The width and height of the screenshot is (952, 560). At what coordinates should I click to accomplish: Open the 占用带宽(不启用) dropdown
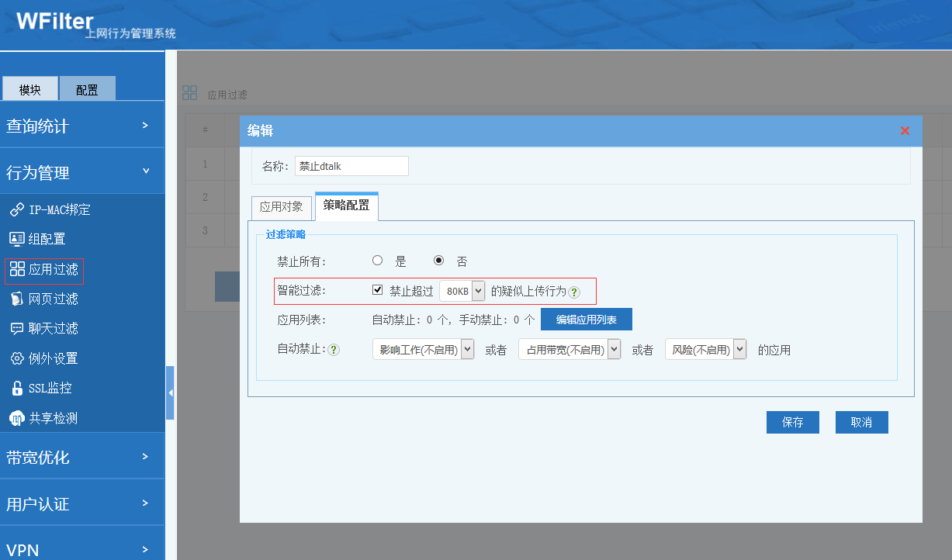tap(569, 350)
